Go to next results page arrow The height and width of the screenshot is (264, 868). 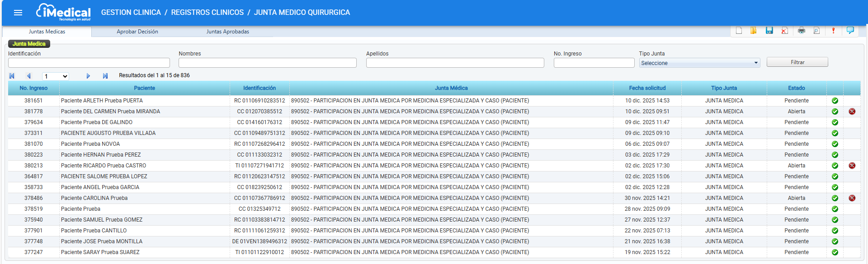point(88,76)
